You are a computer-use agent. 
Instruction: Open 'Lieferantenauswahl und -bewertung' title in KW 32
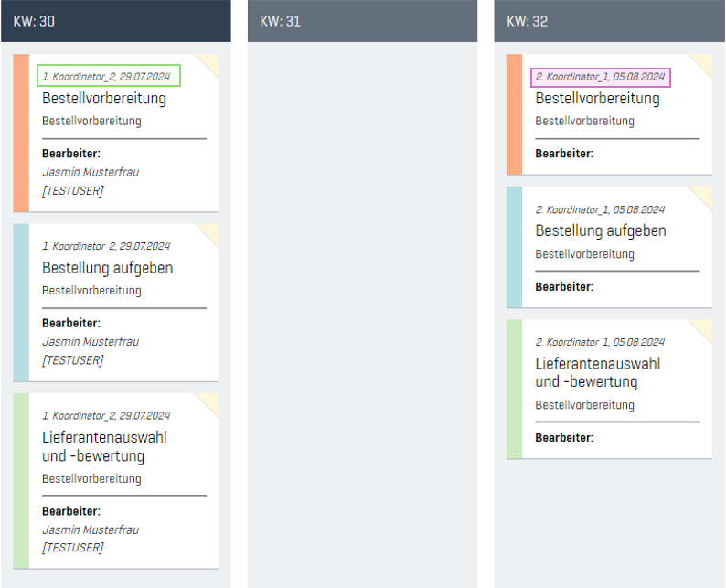[597, 372]
